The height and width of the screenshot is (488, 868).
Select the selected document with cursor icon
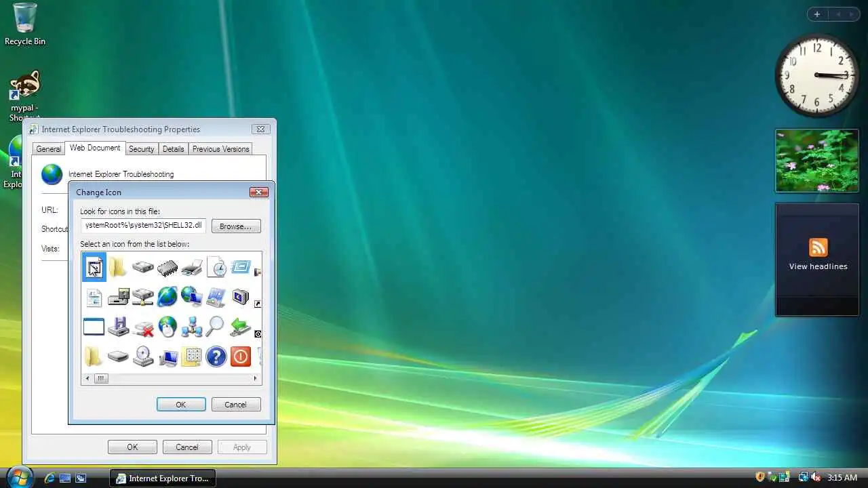(x=94, y=268)
